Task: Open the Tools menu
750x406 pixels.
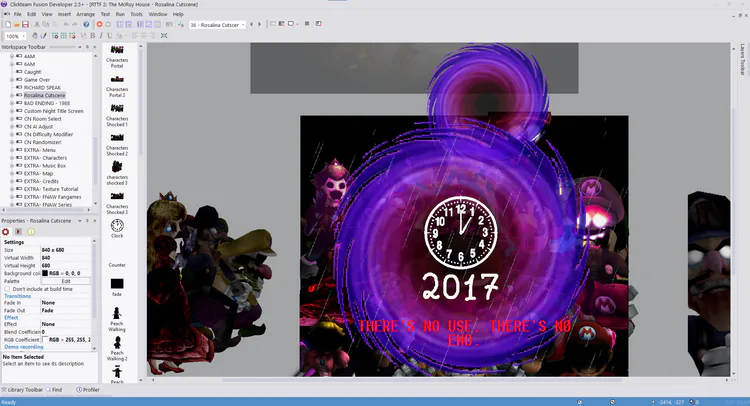Action: 136,14
